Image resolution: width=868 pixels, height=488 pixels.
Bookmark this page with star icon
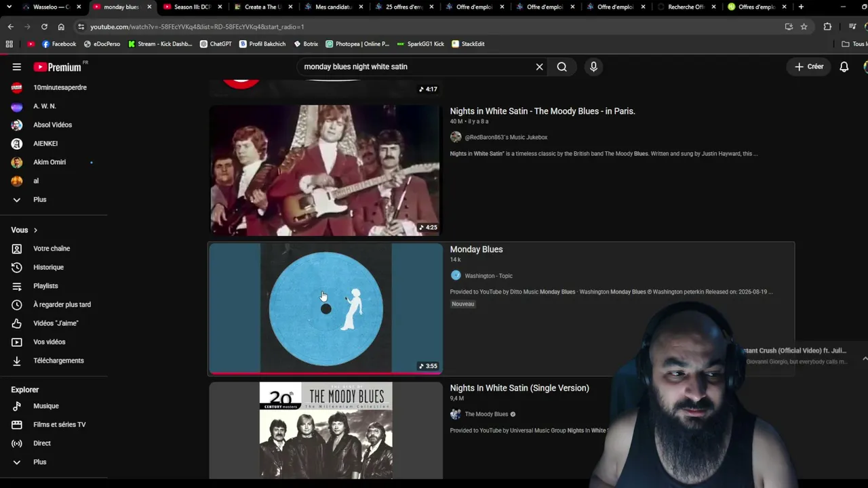coord(804,26)
